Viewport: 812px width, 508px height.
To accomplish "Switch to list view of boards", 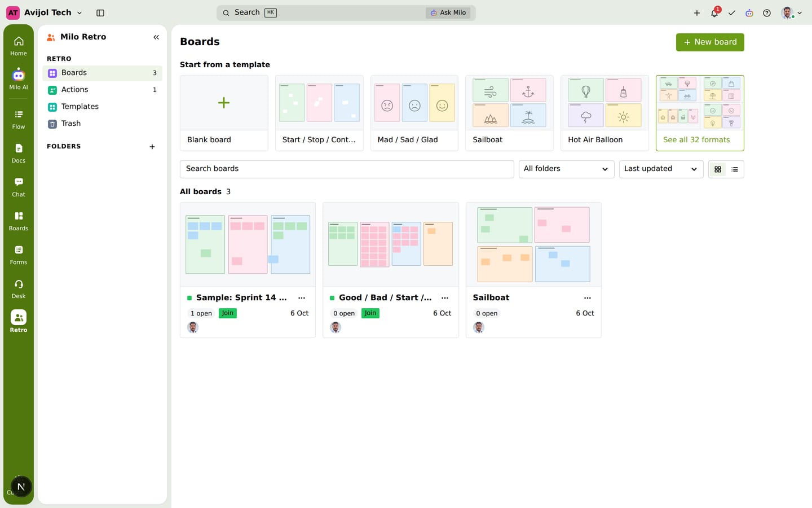I will pyautogui.click(x=735, y=169).
